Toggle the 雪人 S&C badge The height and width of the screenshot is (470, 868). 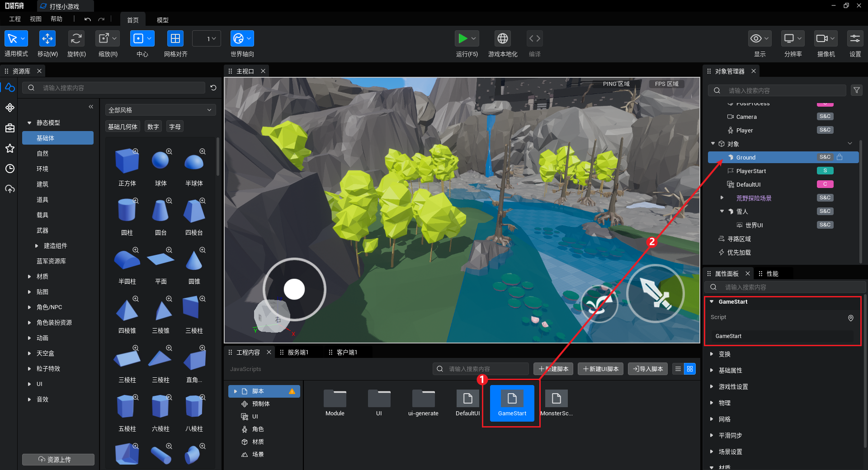[825, 211]
